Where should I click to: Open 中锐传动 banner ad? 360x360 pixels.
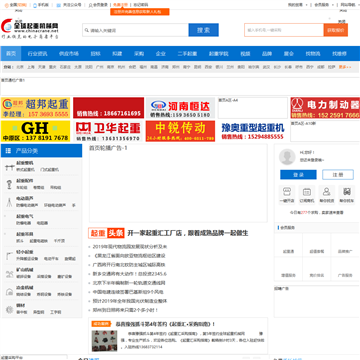[180, 131]
